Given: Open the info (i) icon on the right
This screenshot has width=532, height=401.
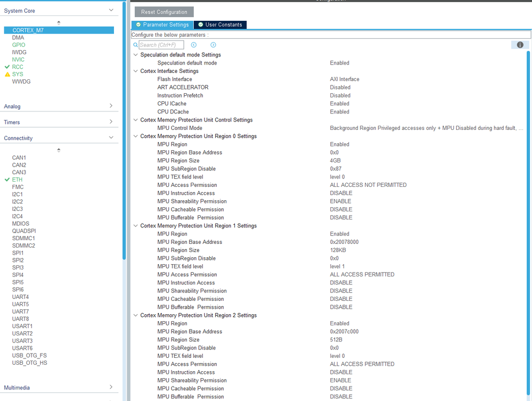Looking at the screenshot, I should tap(520, 45).
